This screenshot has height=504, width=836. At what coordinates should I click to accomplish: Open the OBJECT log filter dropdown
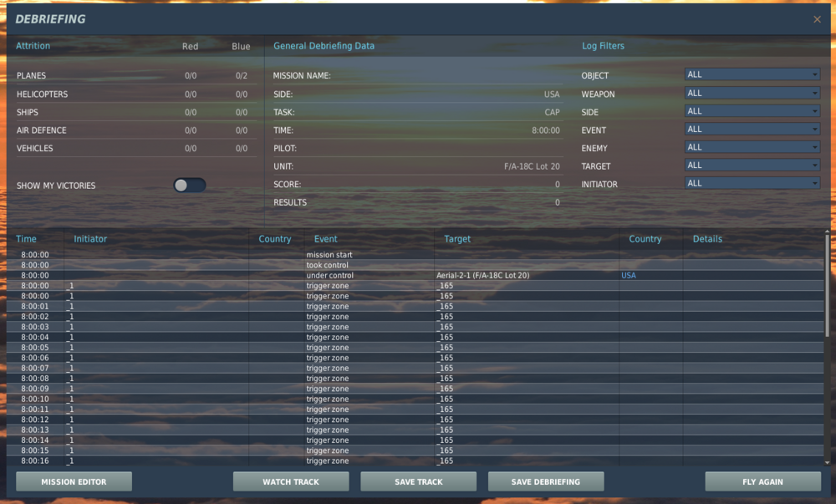pos(752,74)
